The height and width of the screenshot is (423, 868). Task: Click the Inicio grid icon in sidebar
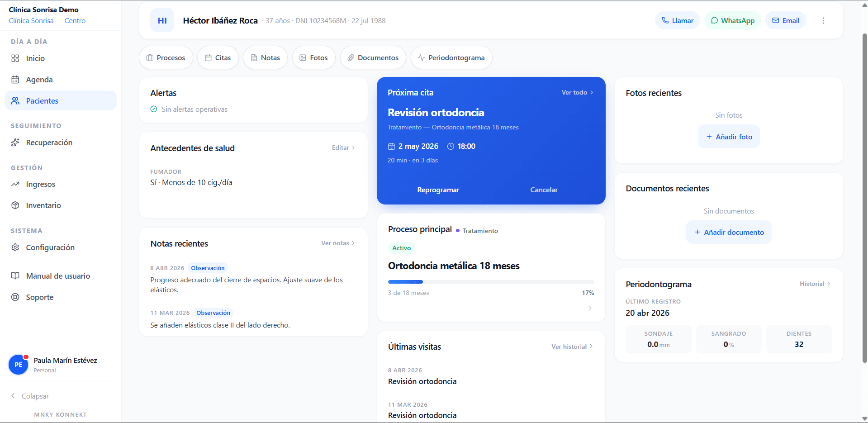click(x=15, y=58)
